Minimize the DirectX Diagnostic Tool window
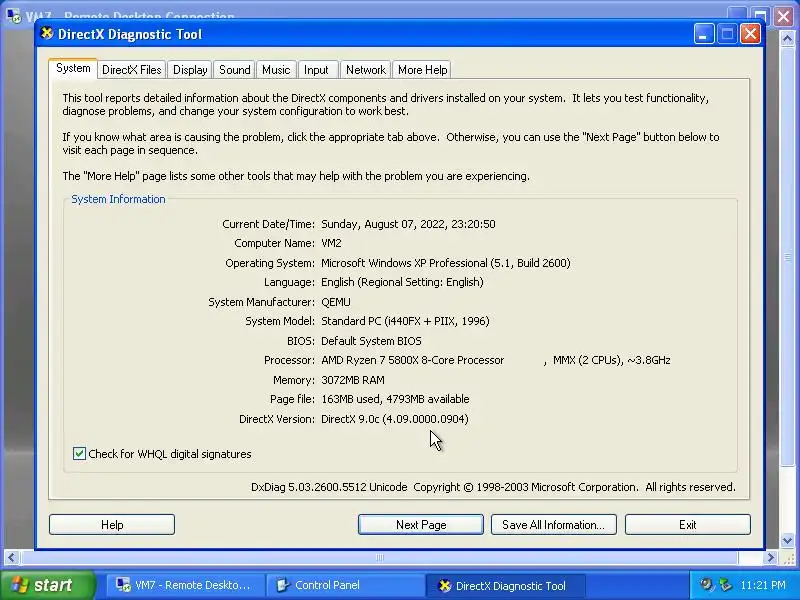The width and height of the screenshot is (800, 600). pos(704,34)
